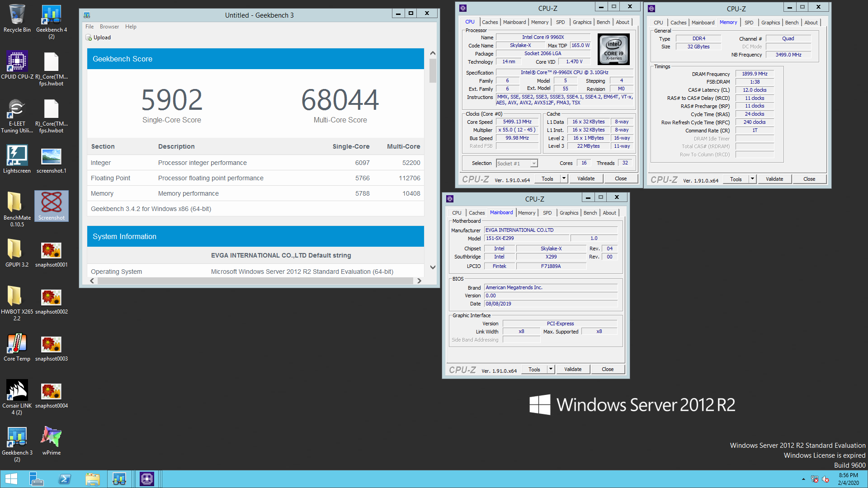Open PowerShell from the taskbar
This screenshot has height=488, width=868.
click(x=65, y=479)
